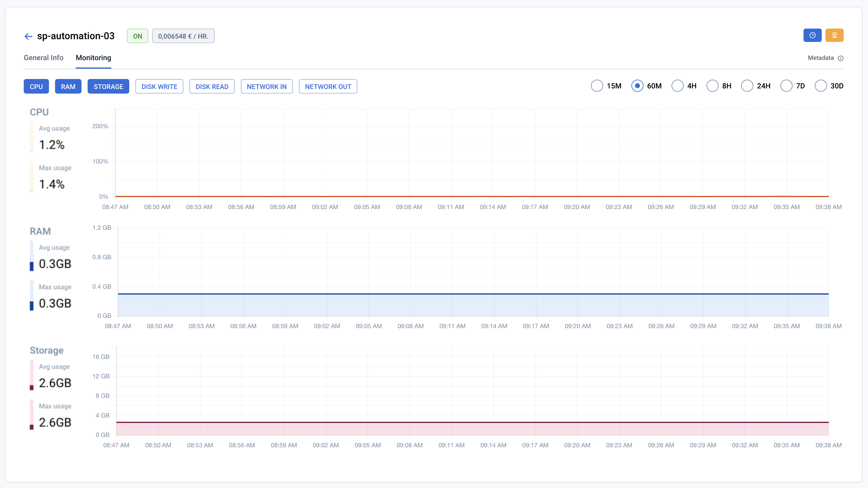Toggle the STORAGE chart filter
868x488 pixels.
click(x=108, y=87)
